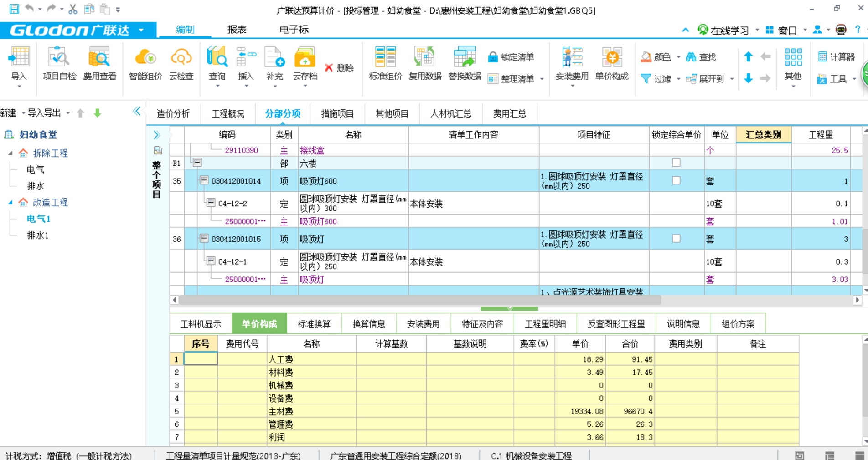Click the cut scissors icon
Screen dimensions: 868x460
(x=73, y=9)
